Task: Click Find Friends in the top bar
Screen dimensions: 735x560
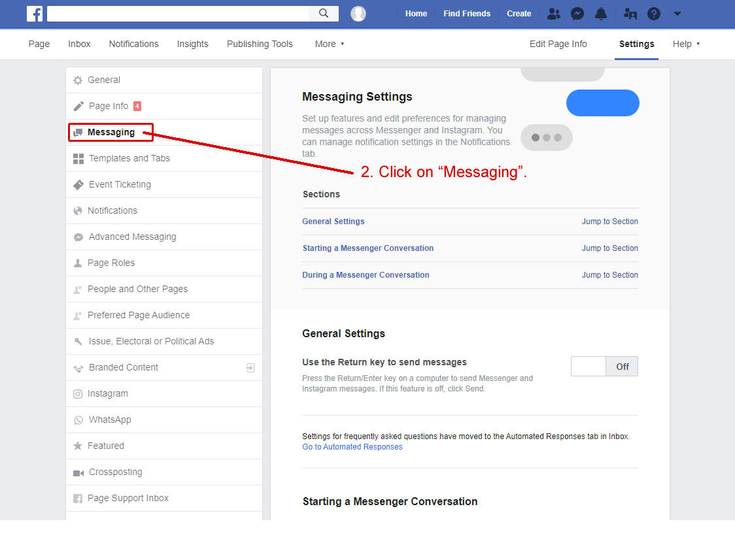Action: point(467,14)
